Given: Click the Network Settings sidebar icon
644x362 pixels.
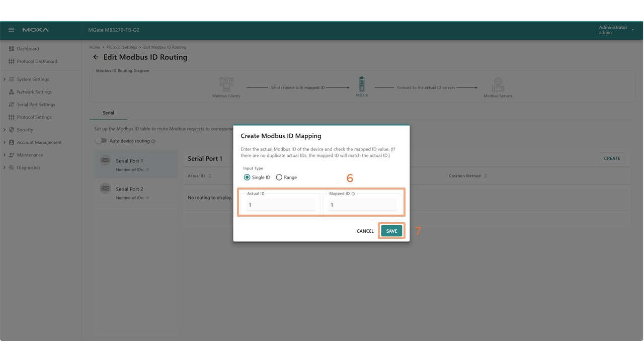Looking at the screenshot, I should [12, 92].
